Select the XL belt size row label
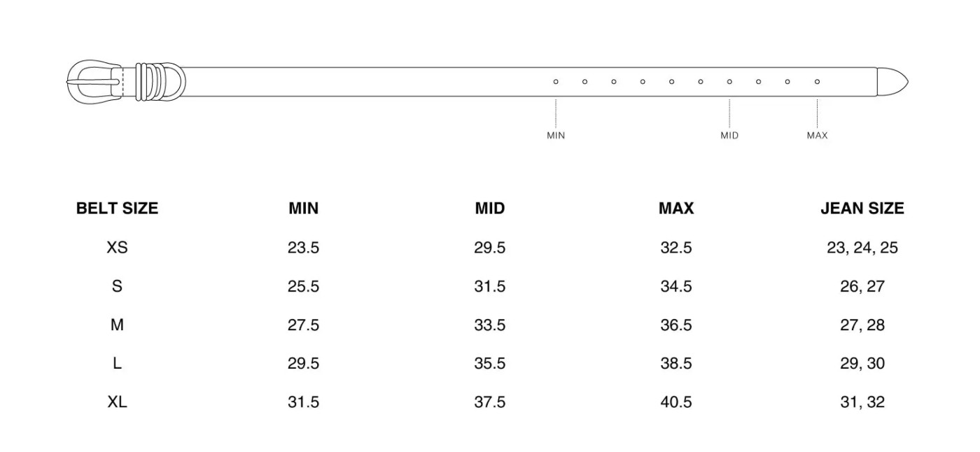This screenshot has height=452, width=980. [117, 402]
